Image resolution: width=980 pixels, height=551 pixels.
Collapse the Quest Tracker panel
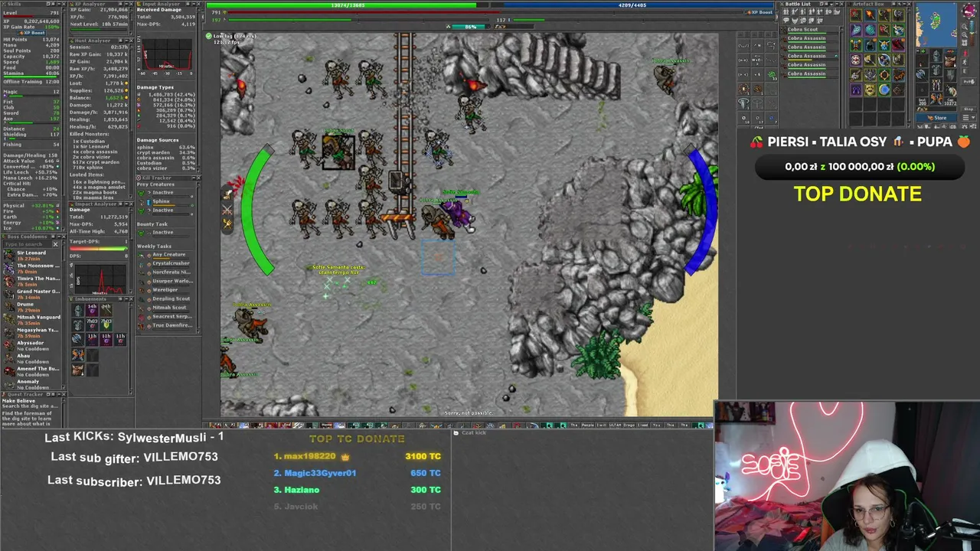coord(60,394)
